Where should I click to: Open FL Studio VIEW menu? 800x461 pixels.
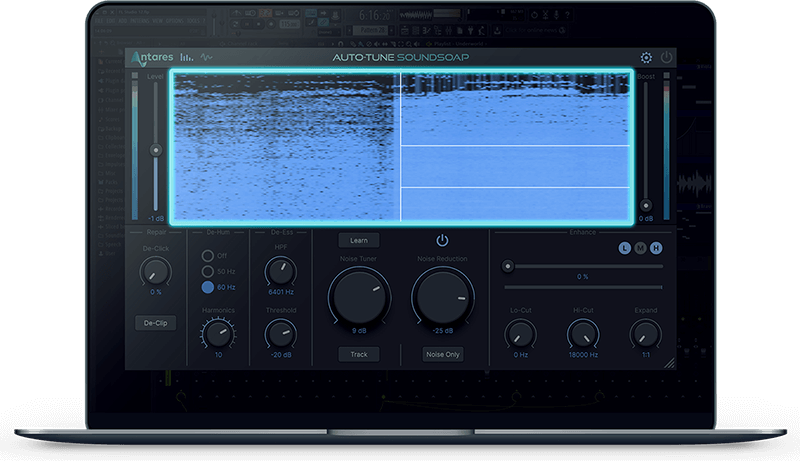click(x=158, y=21)
